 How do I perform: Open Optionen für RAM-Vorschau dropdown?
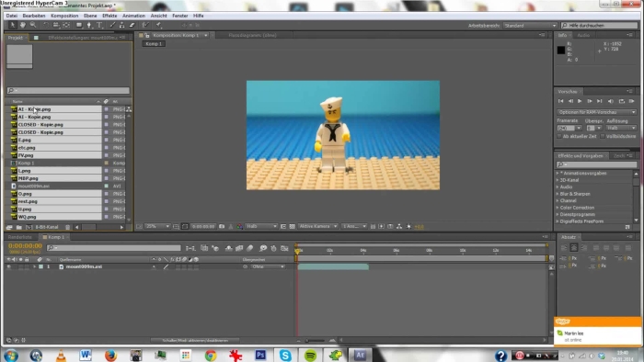(x=597, y=112)
